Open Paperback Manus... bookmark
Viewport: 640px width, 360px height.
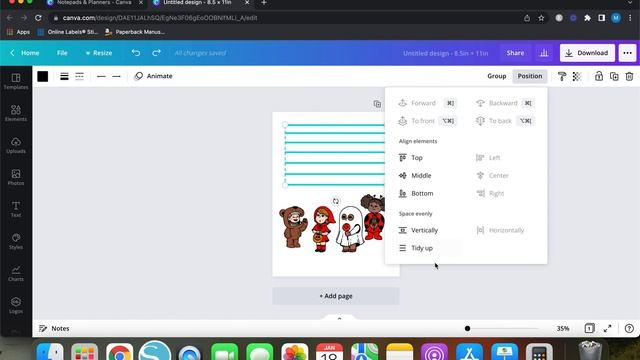click(135, 32)
